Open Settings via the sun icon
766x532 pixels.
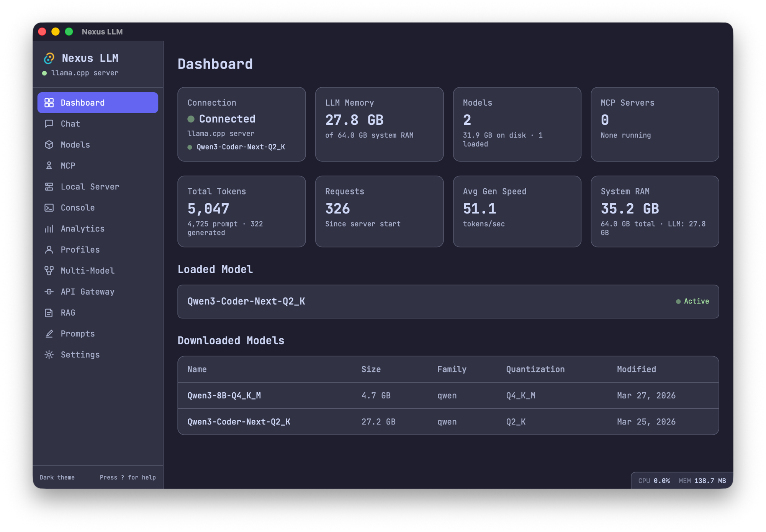(49, 354)
